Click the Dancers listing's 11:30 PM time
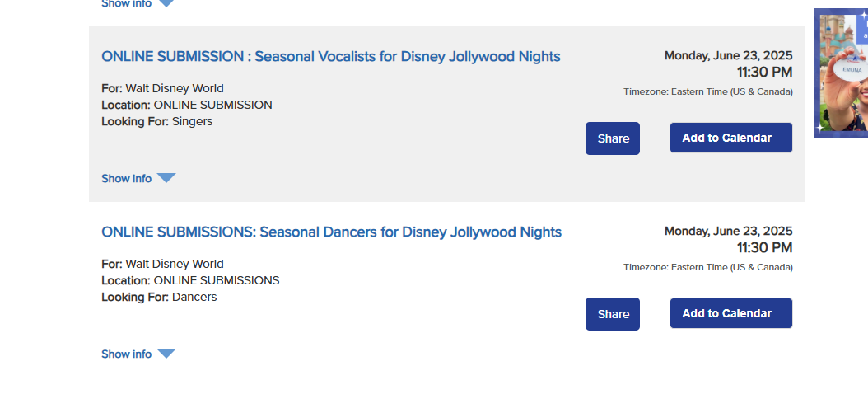 764,247
